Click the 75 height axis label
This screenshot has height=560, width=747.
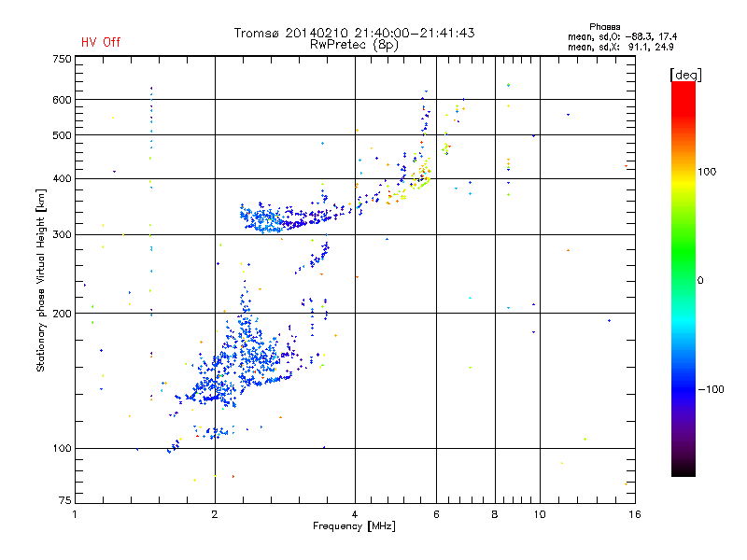tap(65, 500)
